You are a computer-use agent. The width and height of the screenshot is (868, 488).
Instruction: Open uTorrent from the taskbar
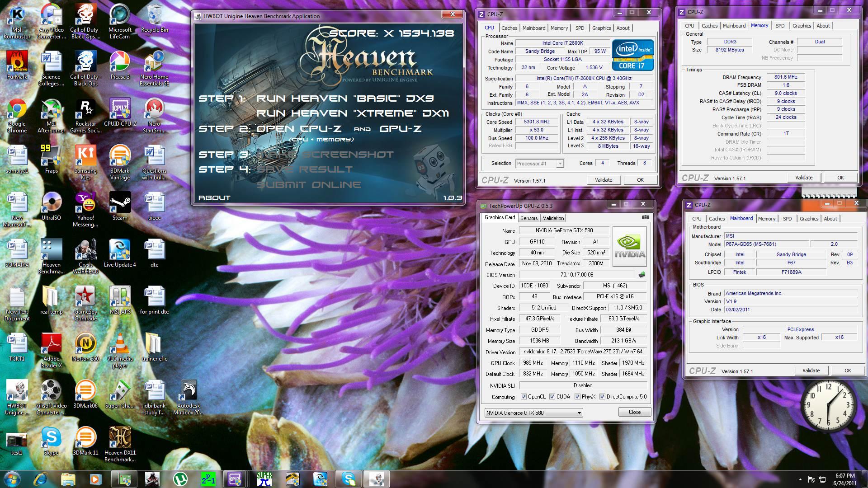tap(180, 479)
